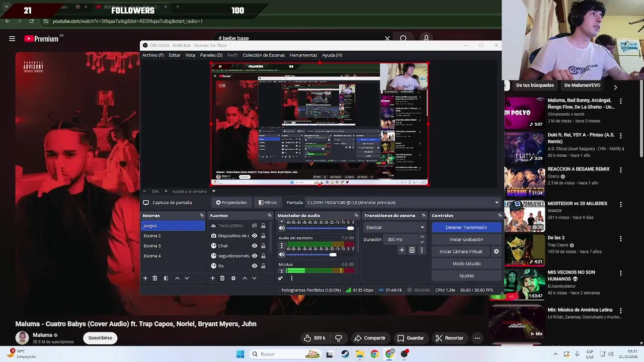This screenshot has width=644, height=362.
Task: Open scene filters icon in Escenas toolbar
Action: point(166,278)
